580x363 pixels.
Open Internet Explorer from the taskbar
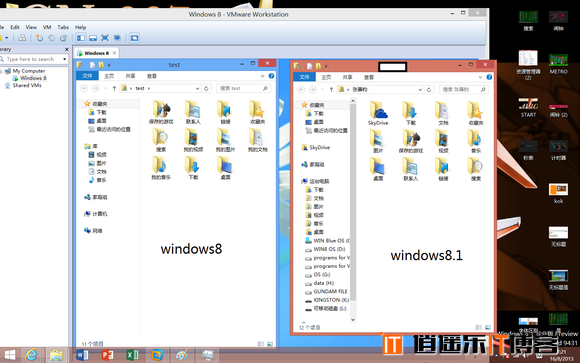pos(31,355)
